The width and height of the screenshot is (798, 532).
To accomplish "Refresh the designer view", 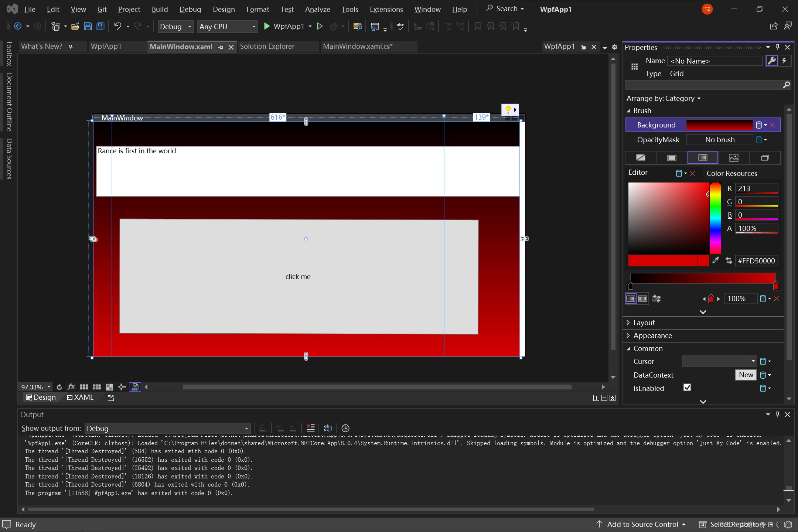I will click(60, 387).
